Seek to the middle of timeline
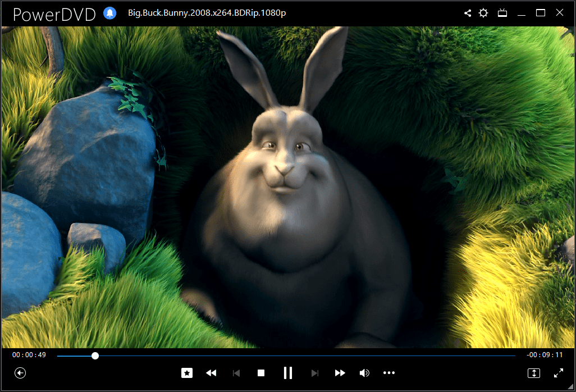The image size is (576, 392). tap(286, 355)
